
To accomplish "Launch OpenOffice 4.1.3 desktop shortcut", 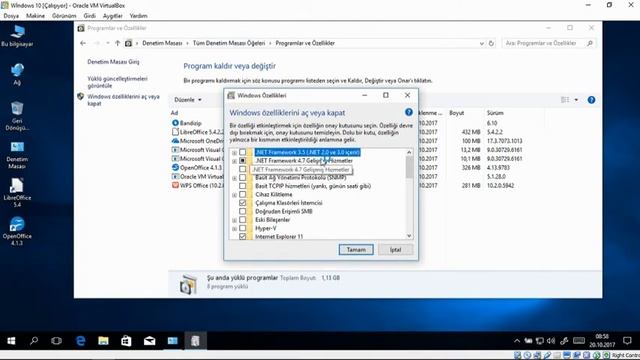I will (17, 231).
